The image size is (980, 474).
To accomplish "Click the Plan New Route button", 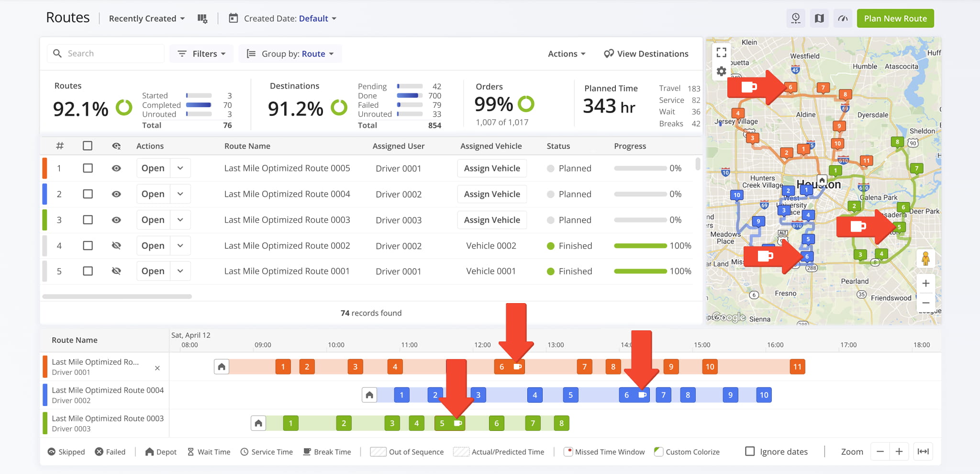I will tap(895, 19).
